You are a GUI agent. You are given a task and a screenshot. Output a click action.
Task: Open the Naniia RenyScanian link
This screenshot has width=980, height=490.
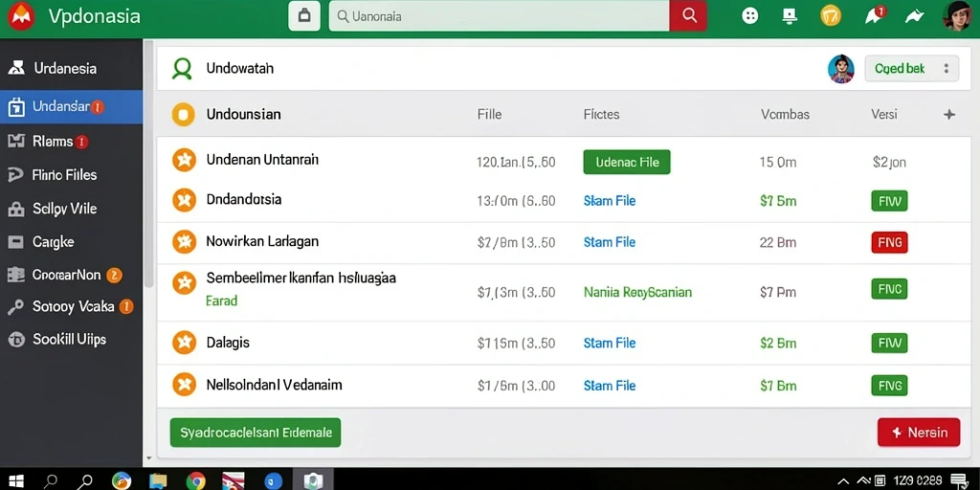[x=637, y=292]
